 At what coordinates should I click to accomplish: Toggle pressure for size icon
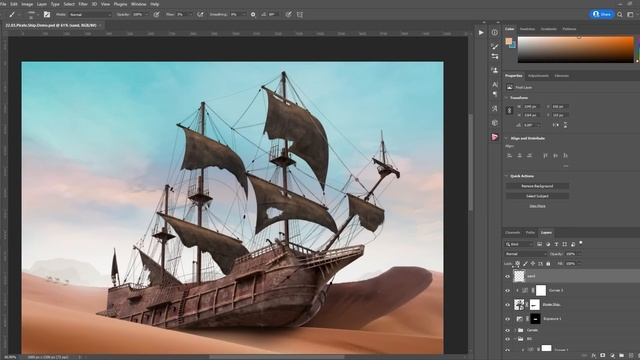[289, 15]
